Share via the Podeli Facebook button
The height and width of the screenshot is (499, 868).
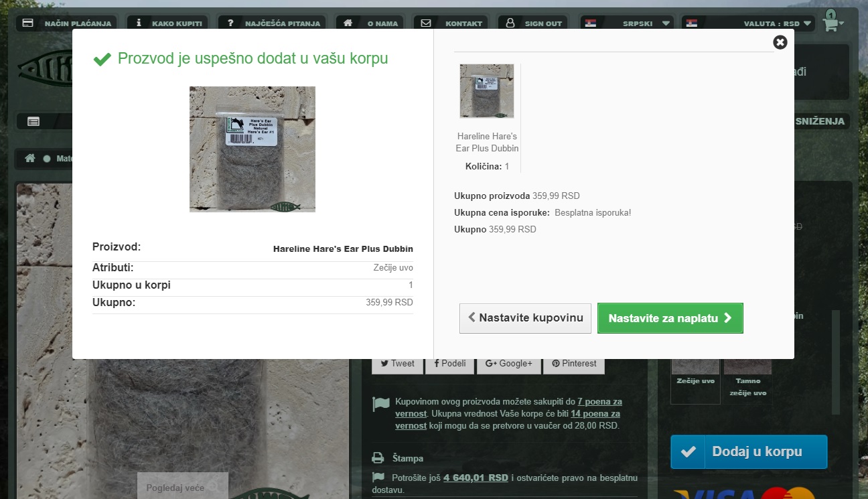450,364
